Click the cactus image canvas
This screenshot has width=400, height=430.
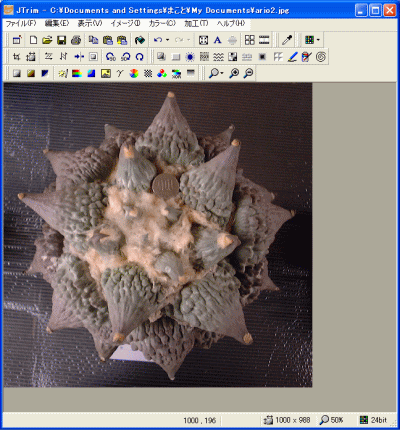158,235
